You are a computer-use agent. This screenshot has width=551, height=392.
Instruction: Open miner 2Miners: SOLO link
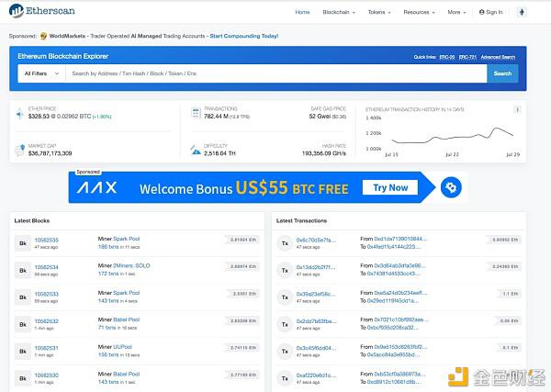131,265
